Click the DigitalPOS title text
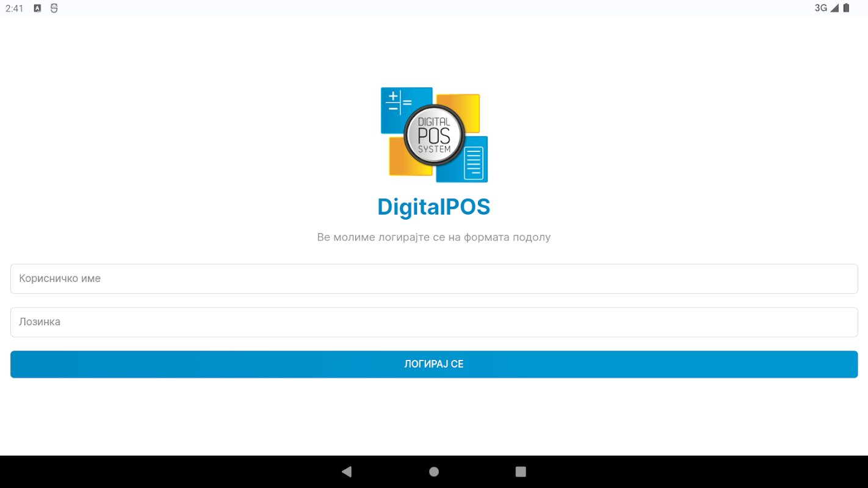This screenshot has height=488, width=868. [x=434, y=207]
